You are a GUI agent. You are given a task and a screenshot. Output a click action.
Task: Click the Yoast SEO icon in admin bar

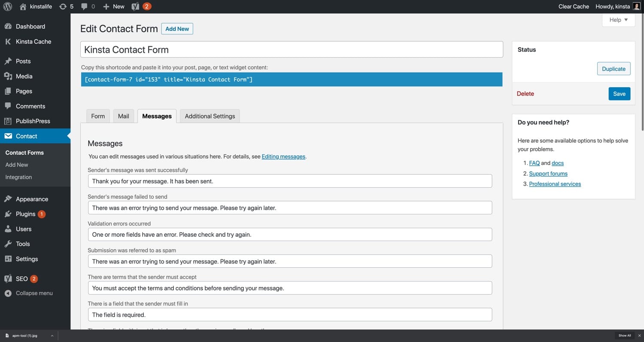tap(135, 6)
